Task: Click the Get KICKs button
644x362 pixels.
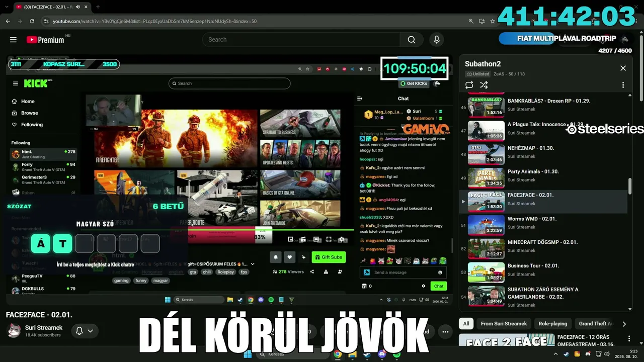Action: pyautogui.click(x=415, y=83)
